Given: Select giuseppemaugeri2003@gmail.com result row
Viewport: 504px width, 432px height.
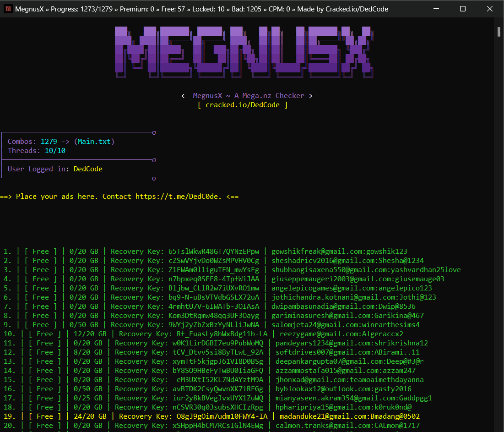Looking at the screenshot, I should [x=224, y=279].
